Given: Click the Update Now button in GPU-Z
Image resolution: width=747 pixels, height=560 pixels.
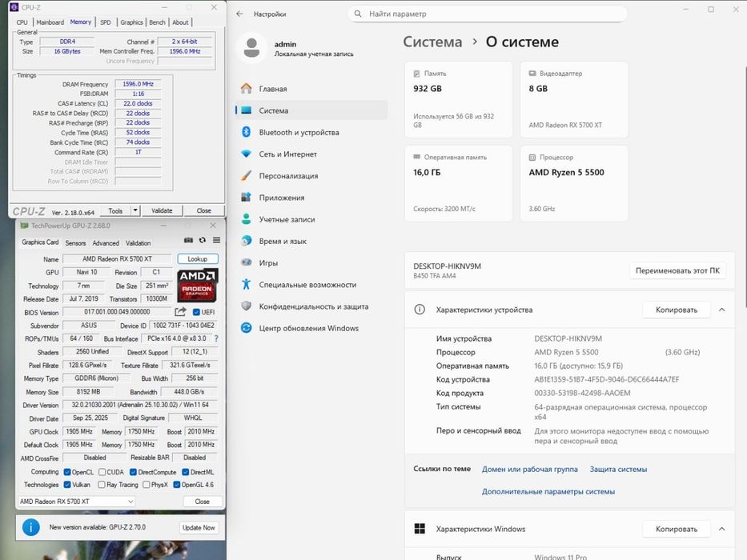Looking at the screenshot, I should 199,528.
